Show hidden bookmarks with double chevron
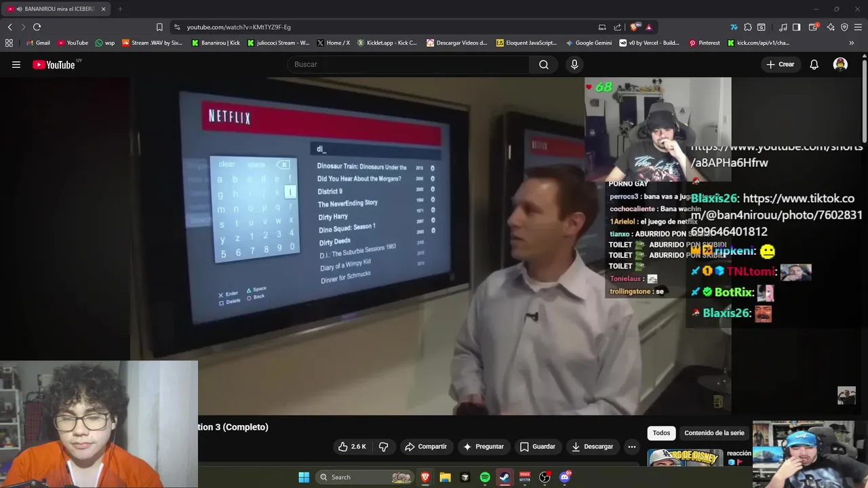The height and width of the screenshot is (488, 868). point(852,43)
